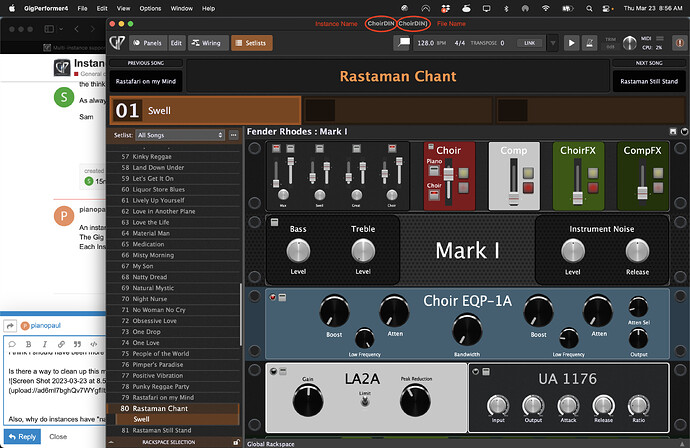
Task: Go to previous song Rastafari on my Mind
Action: click(146, 81)
